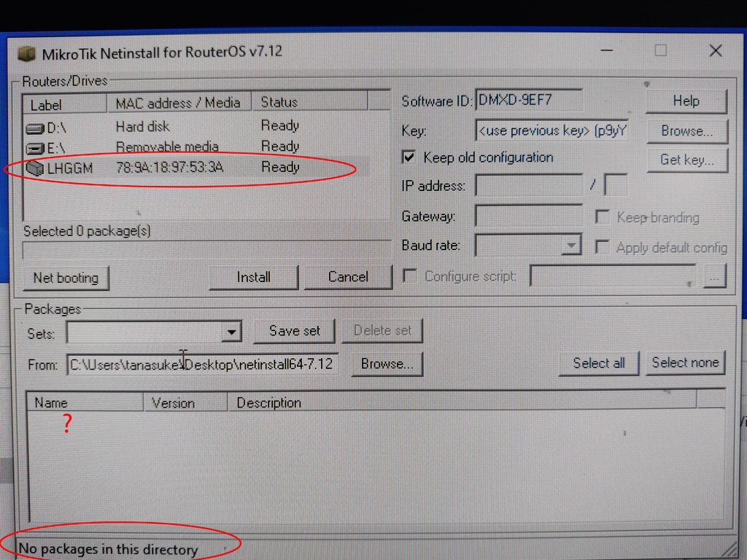Click Select none packages

coord(685,363)
